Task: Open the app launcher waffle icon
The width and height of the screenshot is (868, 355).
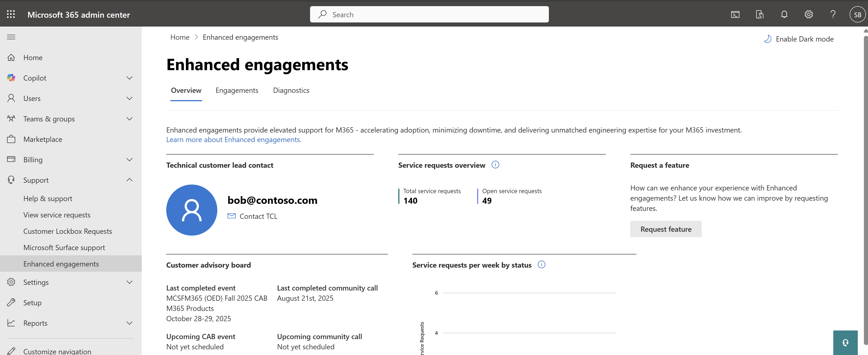Action: tap(11, 14)
